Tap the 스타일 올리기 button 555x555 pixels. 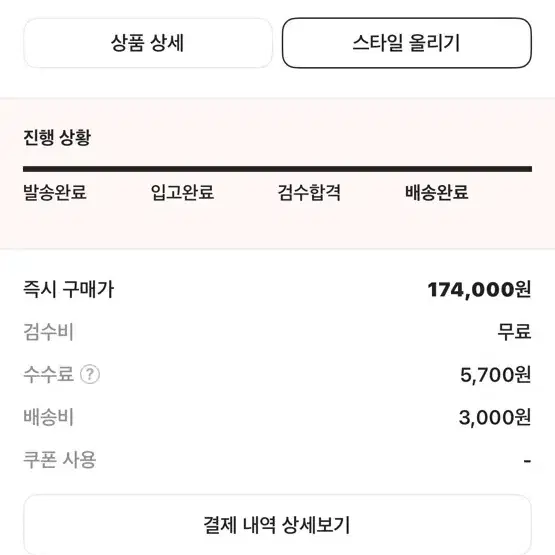tap(407, 43)
